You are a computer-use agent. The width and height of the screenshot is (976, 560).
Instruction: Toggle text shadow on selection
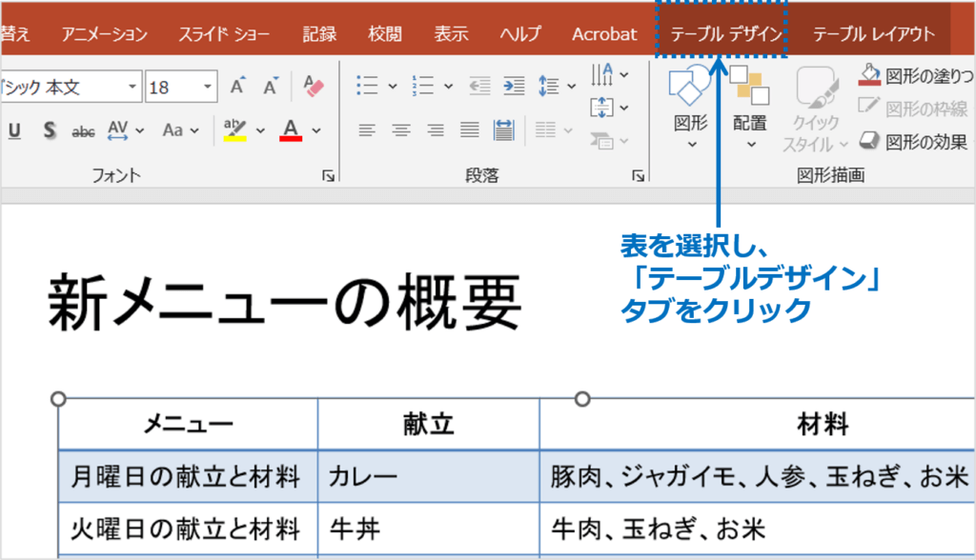pos(49,129)
